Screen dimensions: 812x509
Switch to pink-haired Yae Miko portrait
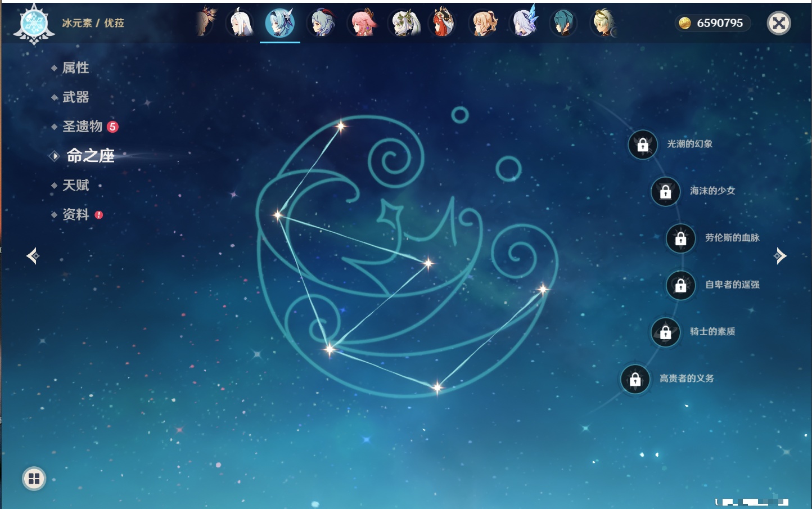click(x=363, y=24)
